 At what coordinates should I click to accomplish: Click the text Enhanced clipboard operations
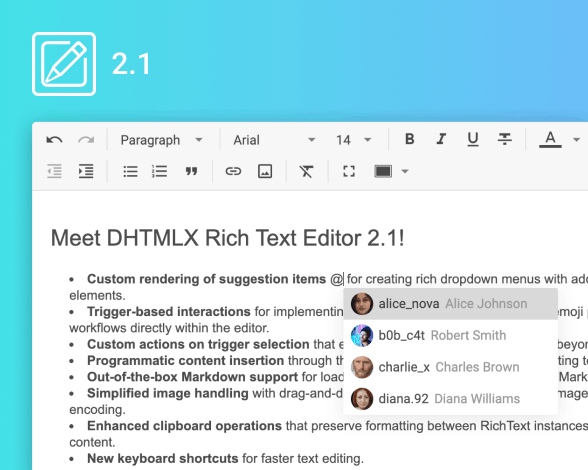tap(184, 426)
